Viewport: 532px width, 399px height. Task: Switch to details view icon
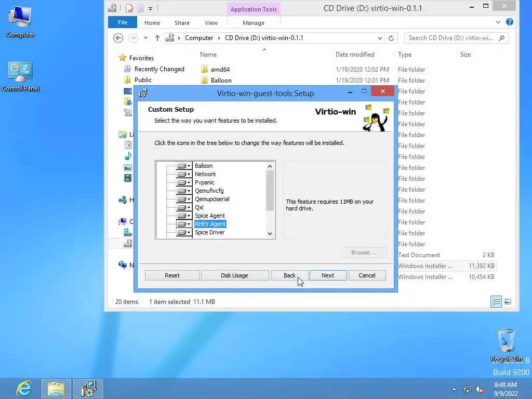pos(496,302)
